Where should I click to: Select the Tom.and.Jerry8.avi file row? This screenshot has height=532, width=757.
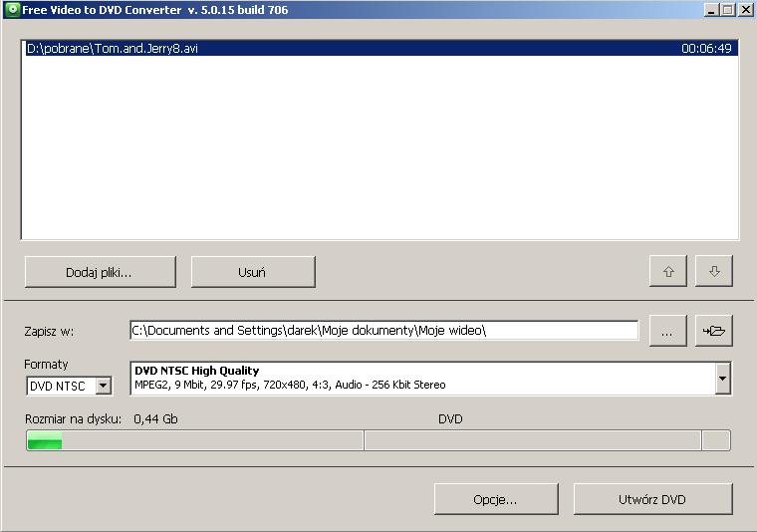[379, 48]
